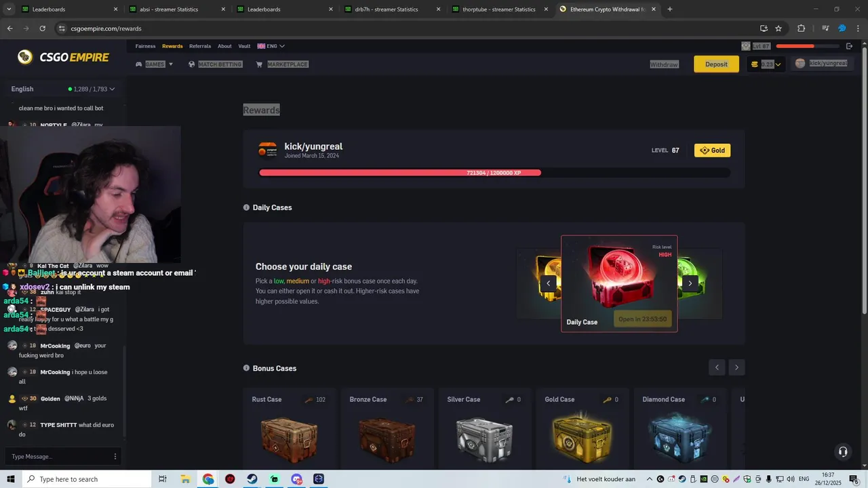The height and width of the screenshot is (488, 868).
Task: Click the header XP progress bar
Action: click(807, 46)
